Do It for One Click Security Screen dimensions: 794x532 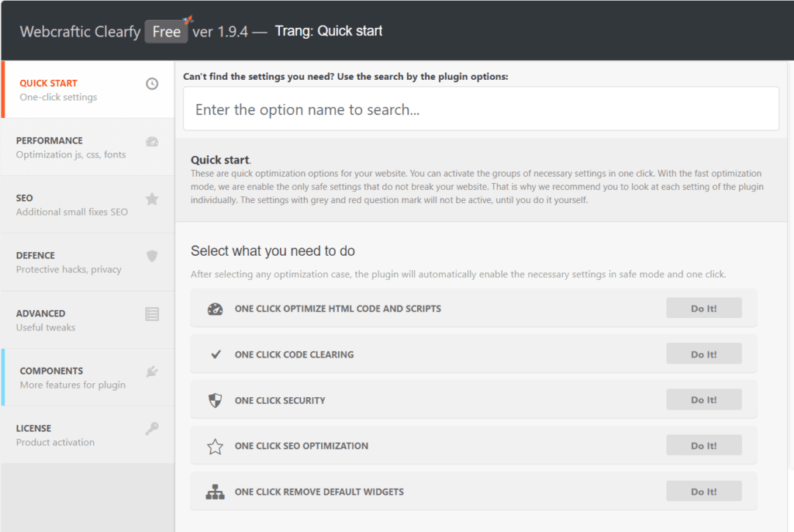pyautogui.click(x=704, y=399)
